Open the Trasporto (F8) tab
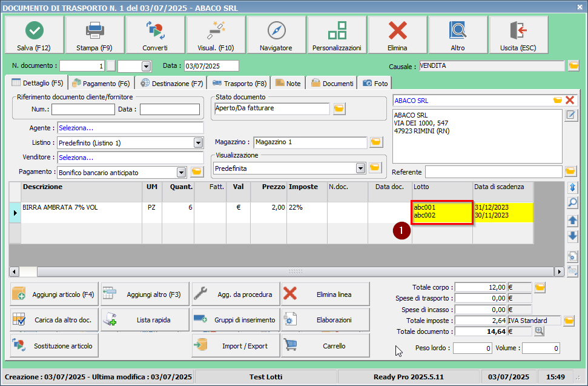 [239, 83]
